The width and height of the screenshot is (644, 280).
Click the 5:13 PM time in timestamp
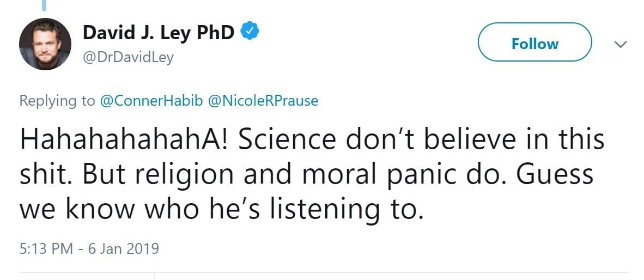[x=46, y=249]
